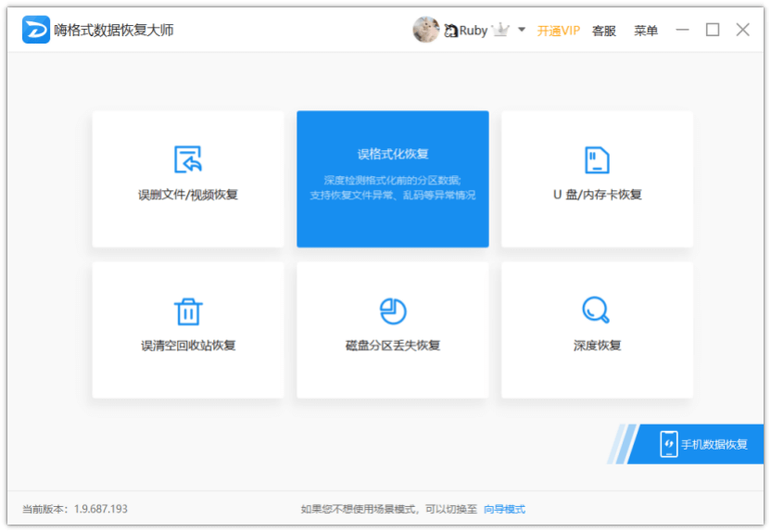The height and width of the screenshot is (532, 771).
Task: Open Ruby's user avatar
Action: [425, 30]
